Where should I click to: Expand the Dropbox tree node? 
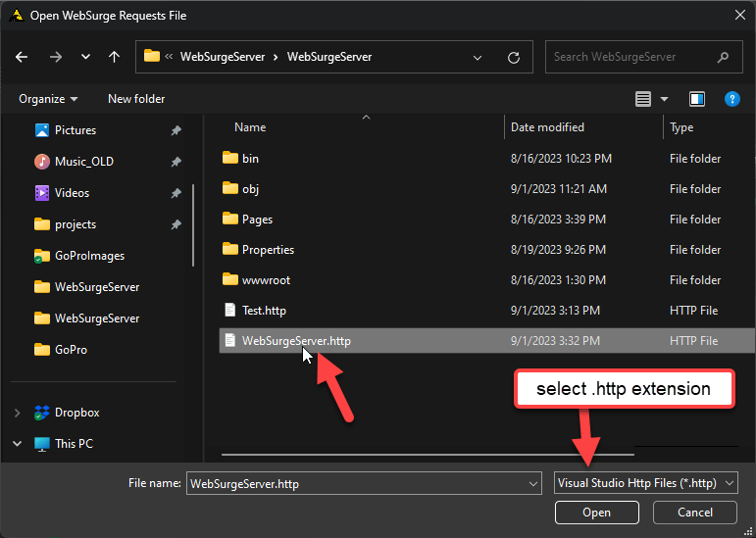tap(18, 413)
